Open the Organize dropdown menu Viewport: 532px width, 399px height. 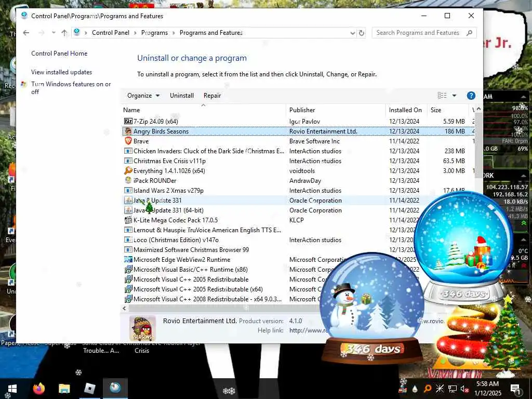(143, 96)
